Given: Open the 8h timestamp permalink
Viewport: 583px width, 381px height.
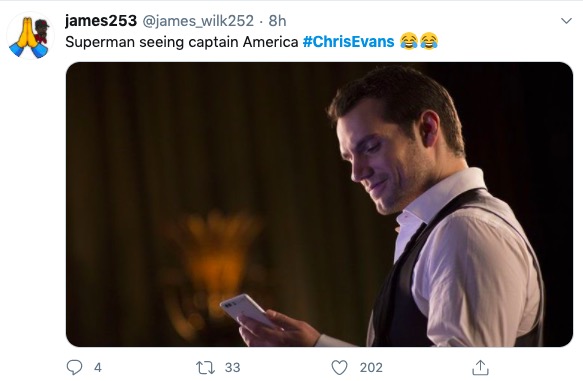Looking at the screenshot, I should (x=277, y=21).
